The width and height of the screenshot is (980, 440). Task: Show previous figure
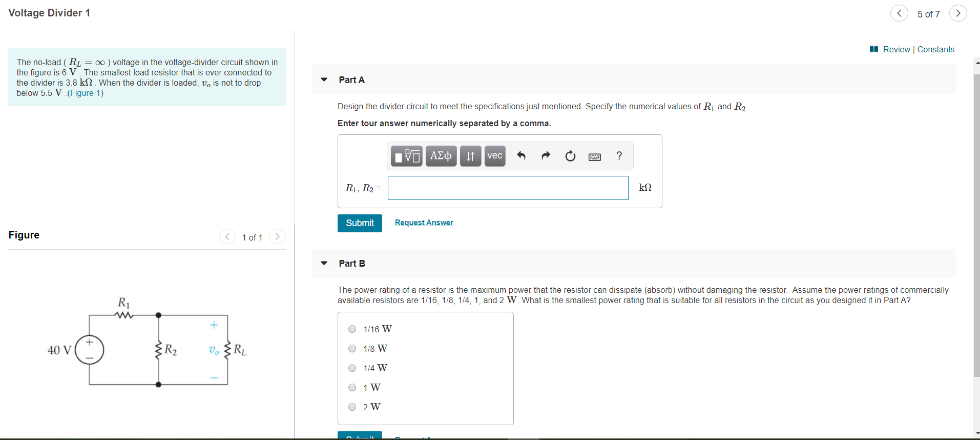(227, 236)
